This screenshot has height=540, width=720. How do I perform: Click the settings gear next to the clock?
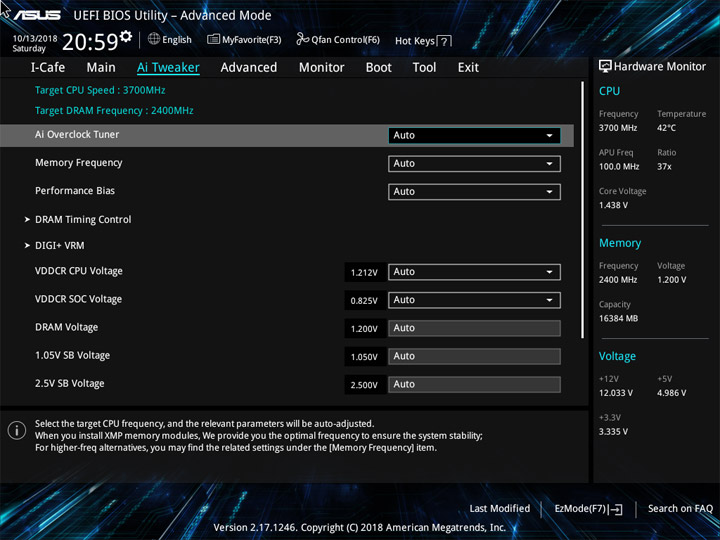(x=126, y=36)
